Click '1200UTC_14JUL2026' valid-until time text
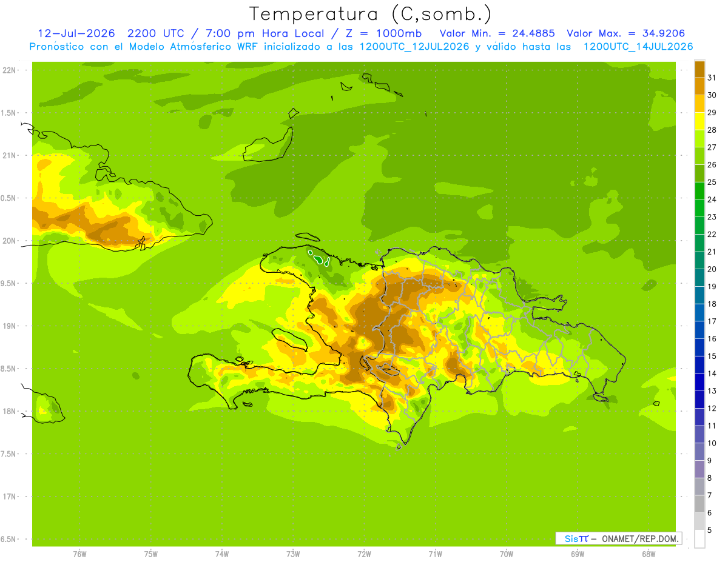The height and width of the screenshot is (562, 728). [638, 47]
